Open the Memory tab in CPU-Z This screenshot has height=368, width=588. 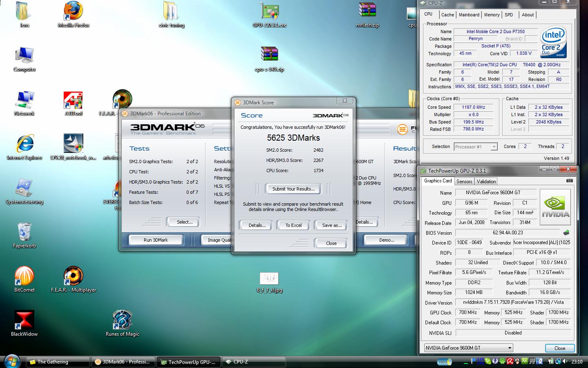tap(492, 15)
